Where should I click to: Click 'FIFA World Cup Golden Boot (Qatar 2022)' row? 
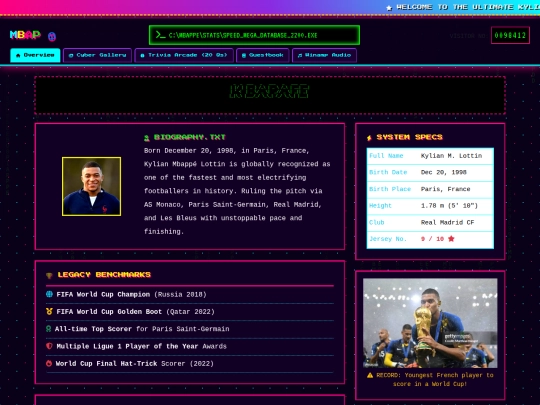coord(190,312)
